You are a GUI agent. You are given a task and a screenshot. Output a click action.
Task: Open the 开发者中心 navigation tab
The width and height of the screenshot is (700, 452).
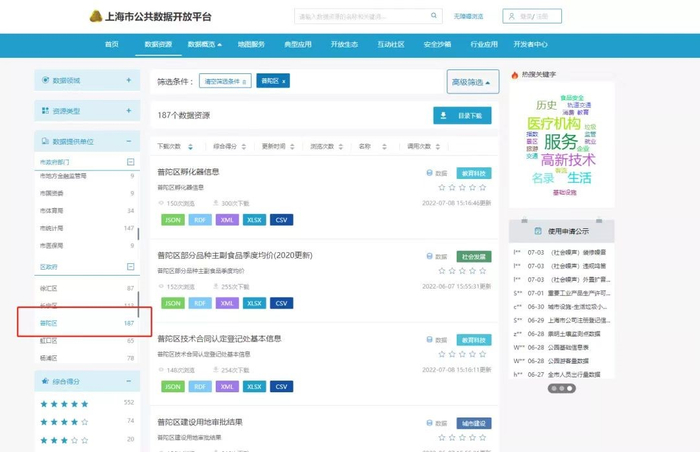click(530, 44)
